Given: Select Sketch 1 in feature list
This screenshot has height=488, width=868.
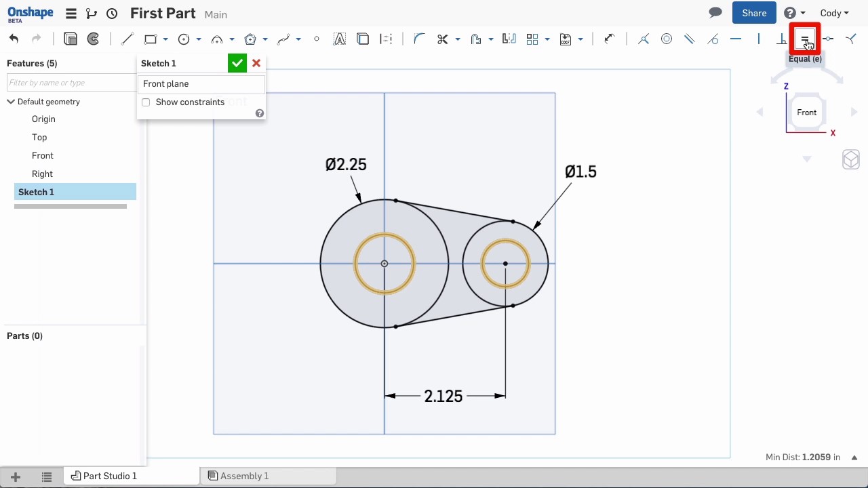Looking at the screenshot, I should coord(75,192).
